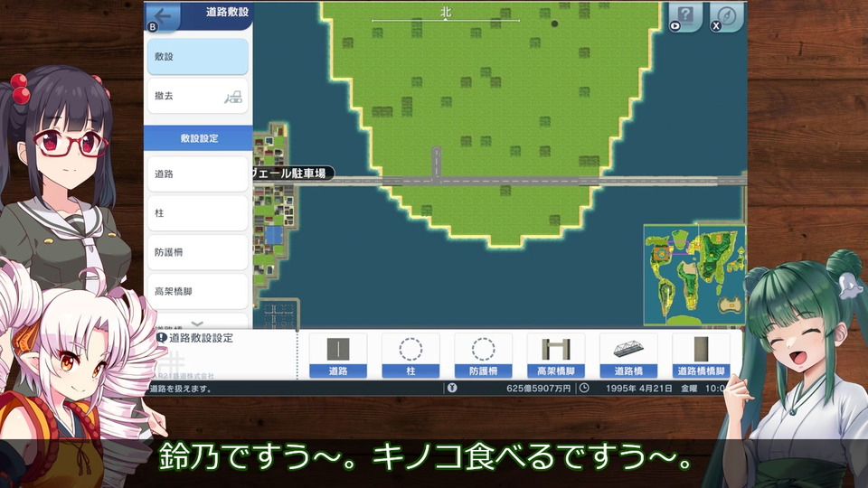
Task: Select the 柱 pillar tile icon
Action: 410,356
